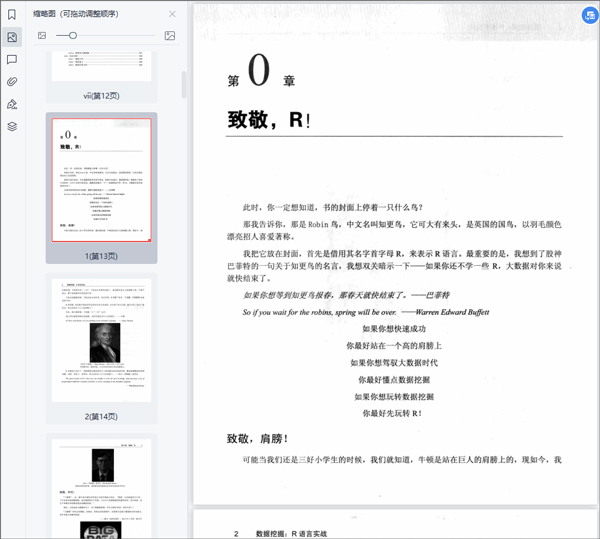Open the comments panel icon

click(x=12, y=60)
